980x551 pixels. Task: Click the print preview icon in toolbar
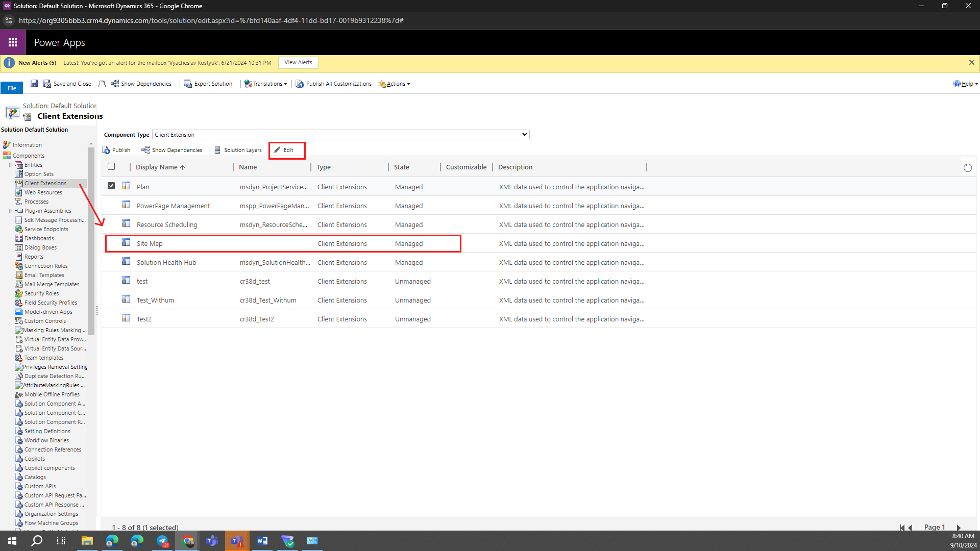click(102, 84)
